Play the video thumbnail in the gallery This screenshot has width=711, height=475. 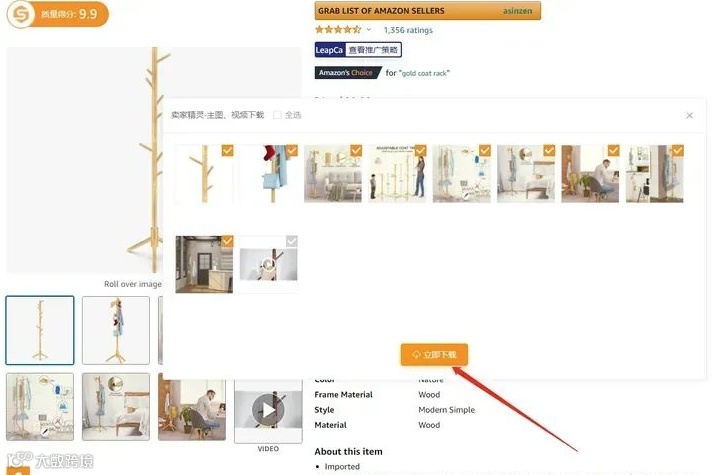[268, 410]
